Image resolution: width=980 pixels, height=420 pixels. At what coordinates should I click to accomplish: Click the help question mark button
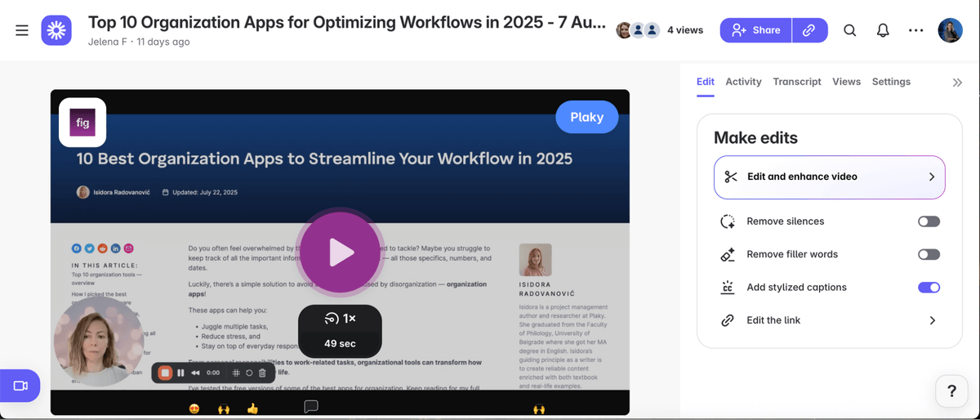(951, 391)
